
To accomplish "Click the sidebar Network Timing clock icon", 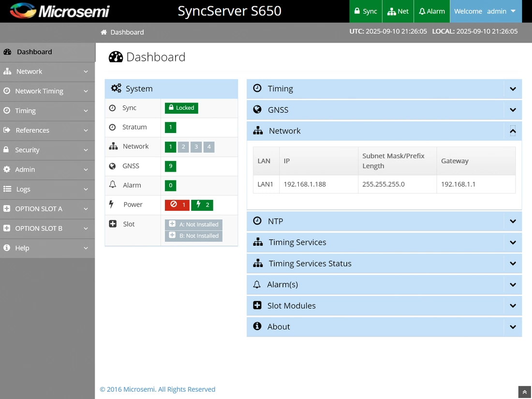I will click(x=6, y=90).
